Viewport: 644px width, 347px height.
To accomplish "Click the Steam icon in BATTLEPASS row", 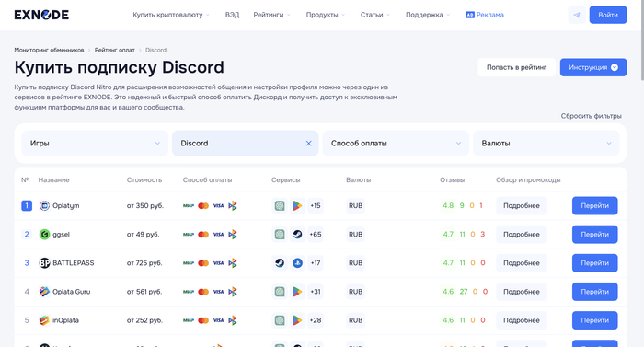I will pyautogui.click(x=280, y=263).
